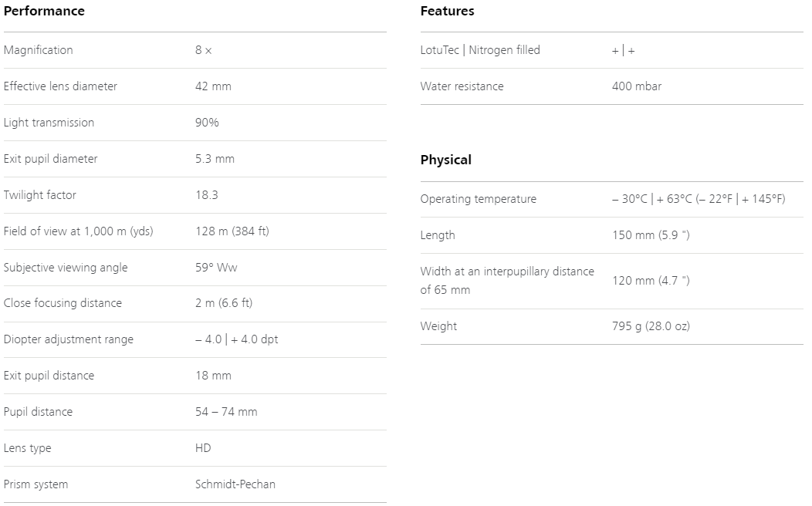Image resolution: width=812 pixels, height=506 pixels.
Task: Click the Physical section heading
Action: (446, 160)
